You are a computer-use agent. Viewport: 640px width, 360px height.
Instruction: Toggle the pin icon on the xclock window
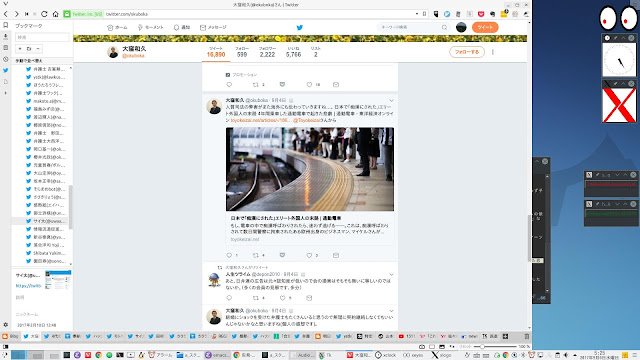(x=616, y=38)
